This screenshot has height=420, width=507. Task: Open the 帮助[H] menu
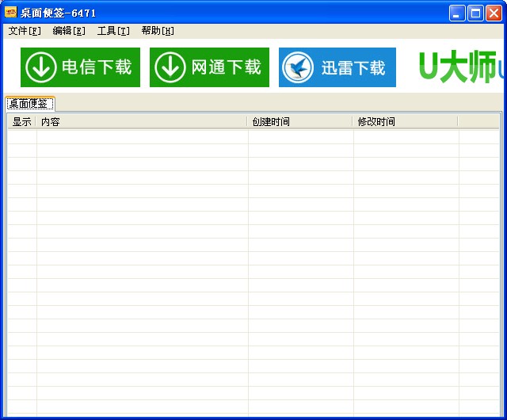coord(158,31)
